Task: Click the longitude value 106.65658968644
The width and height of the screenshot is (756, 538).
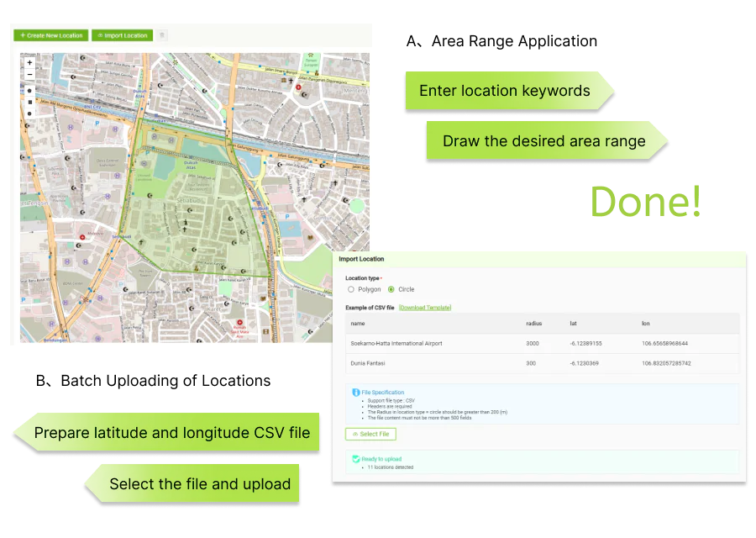Action: pyautogui.click(x=665, y=344)
